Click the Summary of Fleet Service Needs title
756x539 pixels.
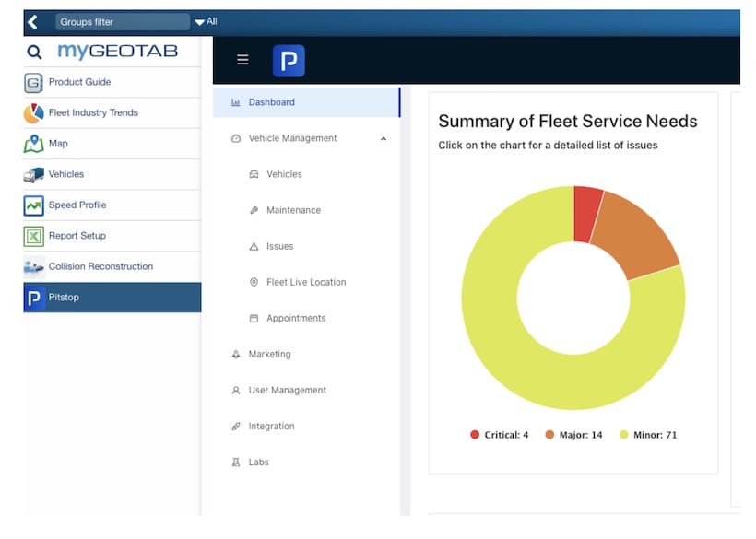point(568,121)
